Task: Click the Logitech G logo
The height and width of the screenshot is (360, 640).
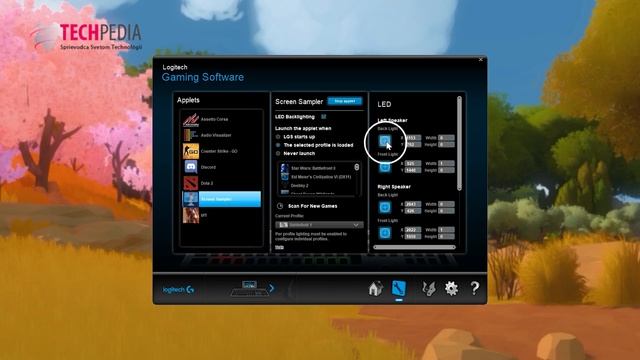Action: (178, 289)
